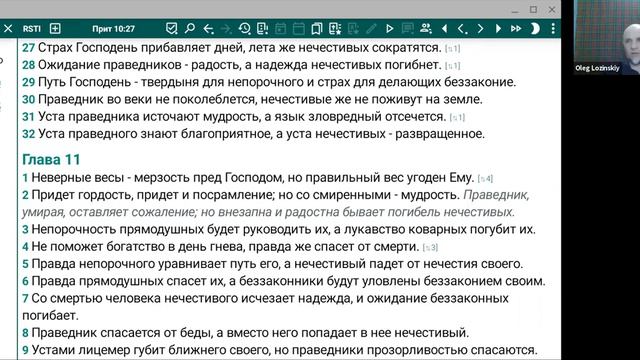Click the pencil edit icon
This screenshot has height=360, width=640.
(x=371, y=29)
